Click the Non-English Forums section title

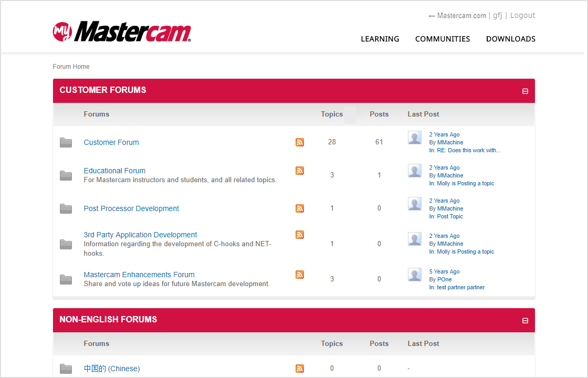[x=108, y=320]
